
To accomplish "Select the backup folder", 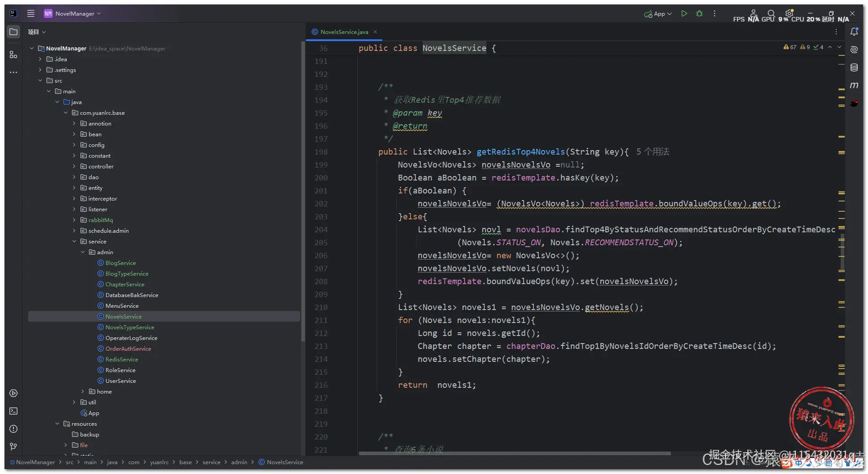I will coord(89,434).
